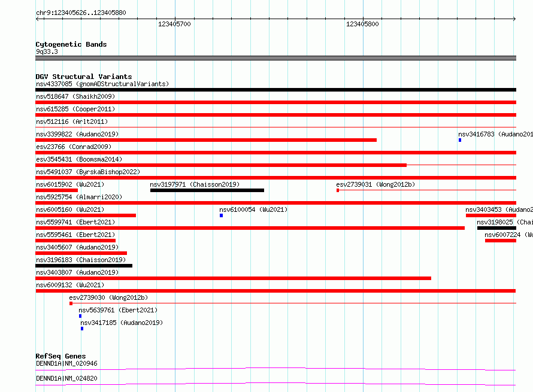
Task: Click the nsv4337085 gnomAD variant label
Action: 102,84
